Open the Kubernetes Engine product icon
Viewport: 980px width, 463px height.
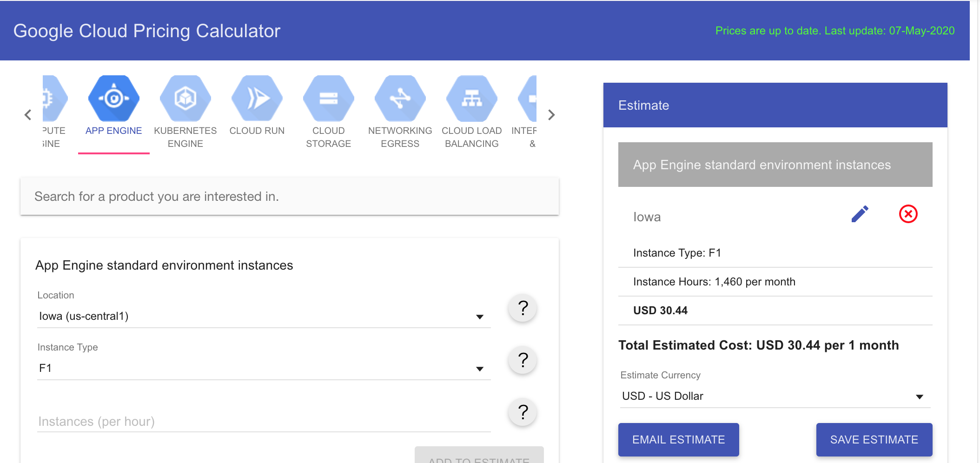(185, 99)
